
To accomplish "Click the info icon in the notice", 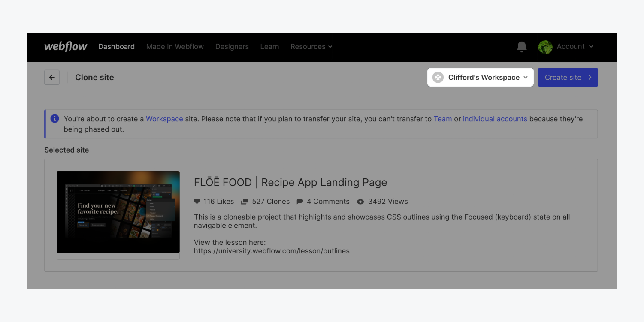I will point(54,119).
